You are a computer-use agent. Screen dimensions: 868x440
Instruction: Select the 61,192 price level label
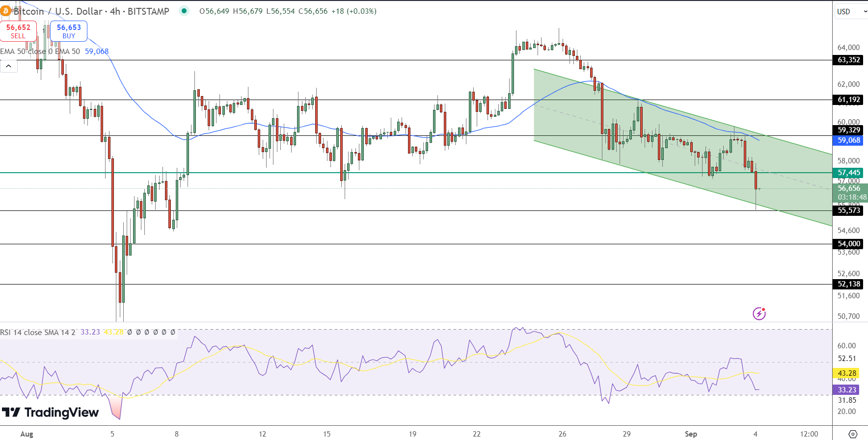point(849,100)
